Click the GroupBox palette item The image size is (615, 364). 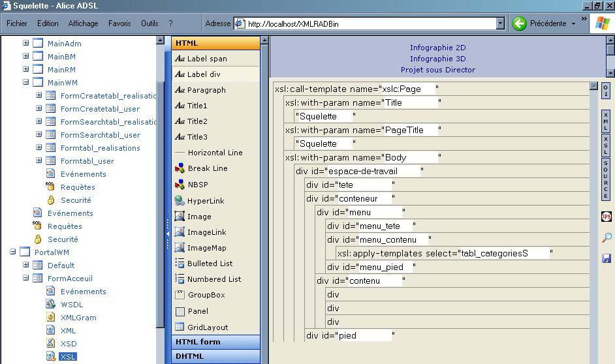(x=206, y=295)
